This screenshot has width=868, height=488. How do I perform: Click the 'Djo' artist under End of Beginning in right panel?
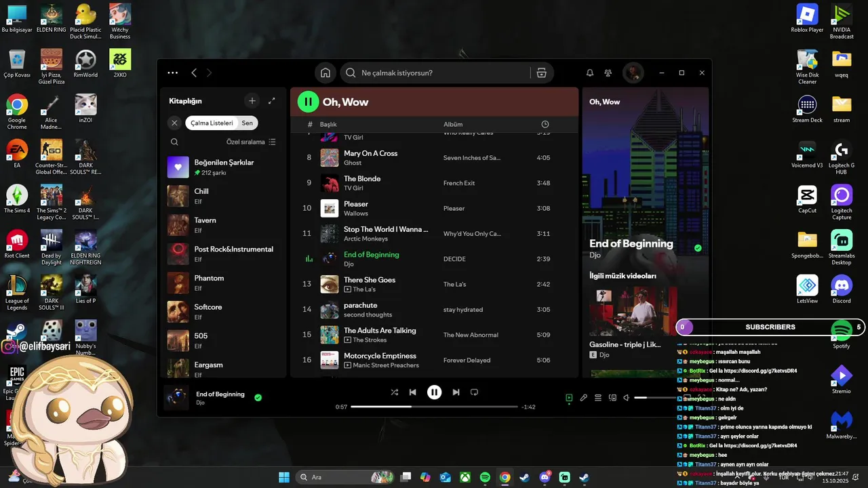[x=595, y=255]
